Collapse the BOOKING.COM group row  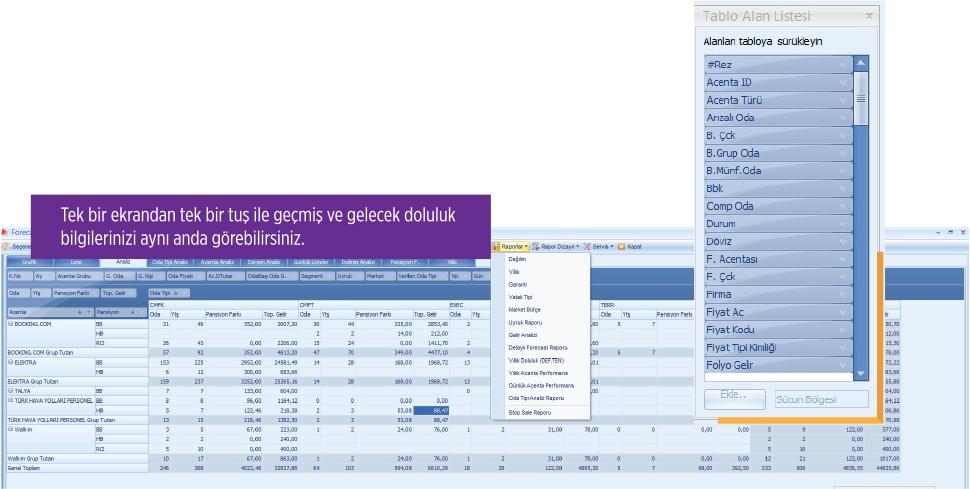click(10, 325)
